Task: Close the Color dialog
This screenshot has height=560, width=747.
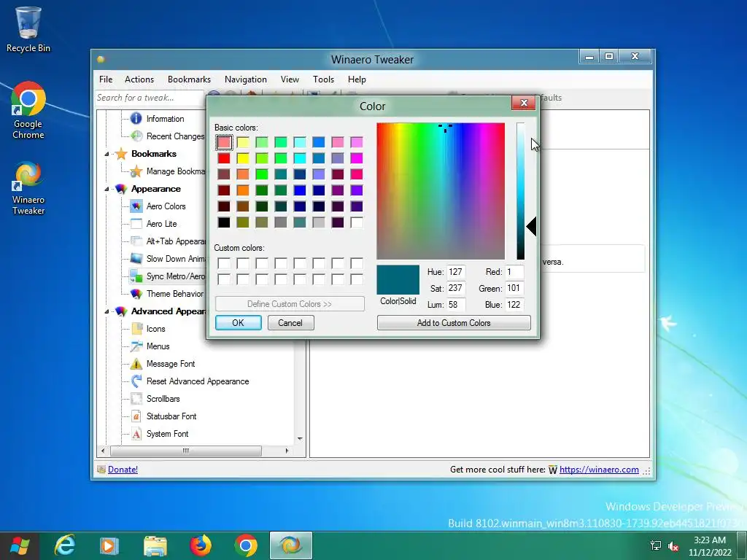Action: [x=524, y=103]
